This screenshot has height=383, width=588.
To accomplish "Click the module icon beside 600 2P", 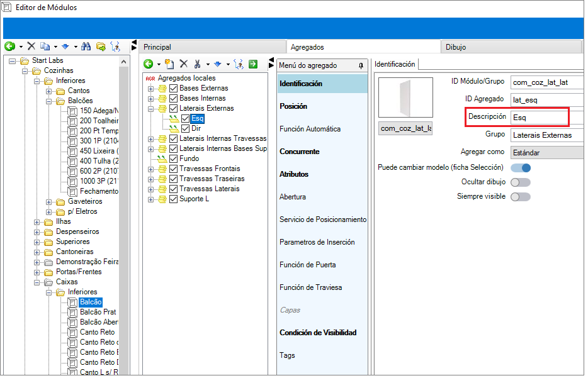I will click(x=73, y=171).
